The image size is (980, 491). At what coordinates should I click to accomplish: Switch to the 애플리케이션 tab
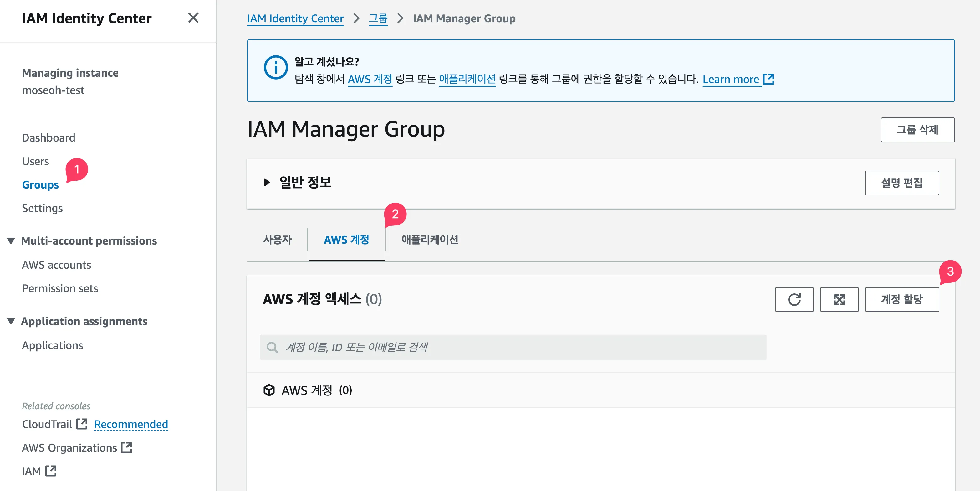[430, 240]
